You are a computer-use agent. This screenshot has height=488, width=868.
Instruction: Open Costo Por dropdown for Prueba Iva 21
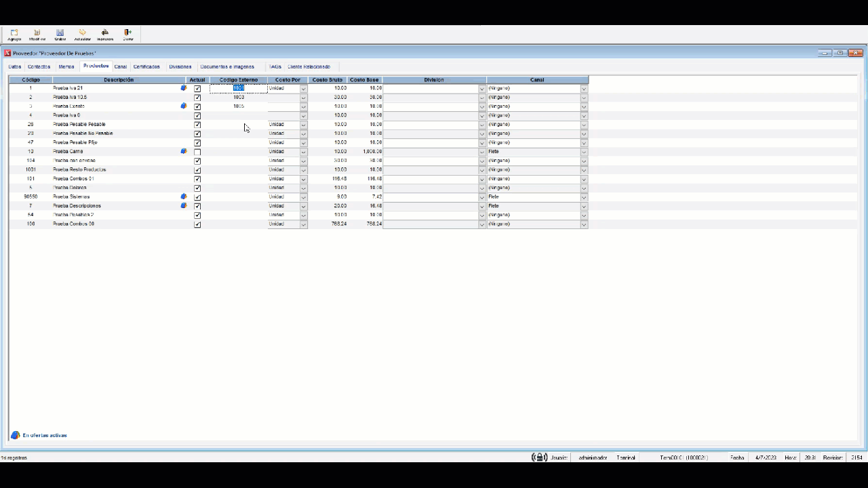click(303, 89)
